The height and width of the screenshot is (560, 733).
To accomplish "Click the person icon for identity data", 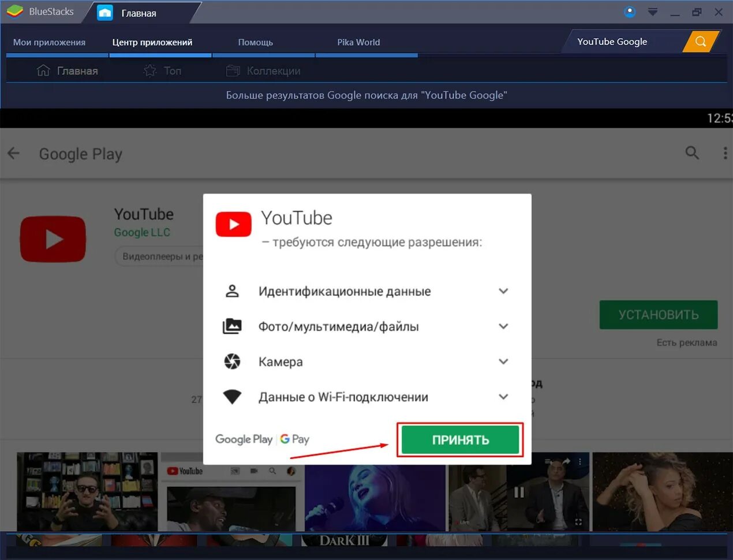I will pyautogui.click(x=232, y=291).
